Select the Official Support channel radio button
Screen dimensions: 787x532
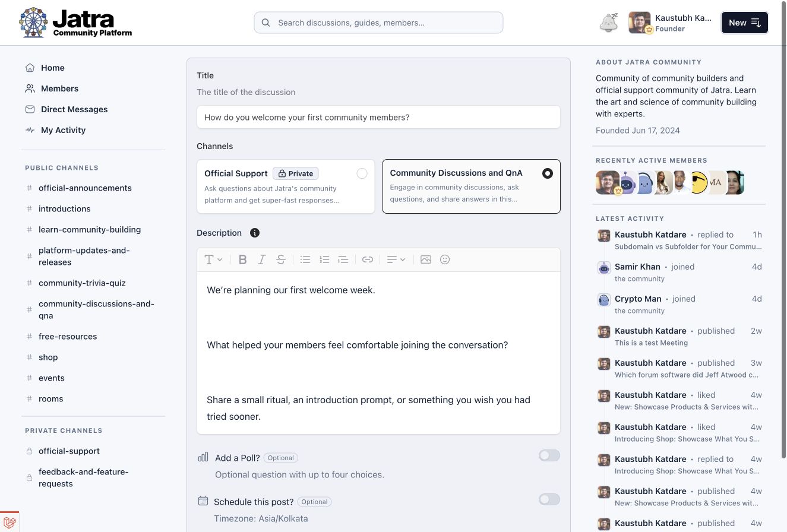(x=362, y=173)
